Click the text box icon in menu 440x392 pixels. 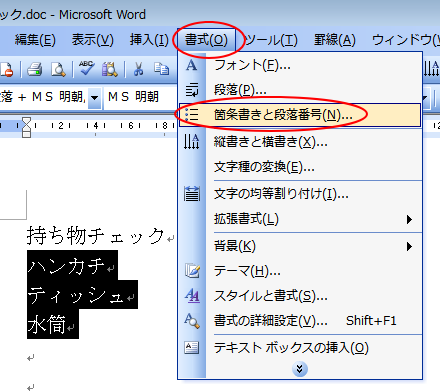pos(192,348)
